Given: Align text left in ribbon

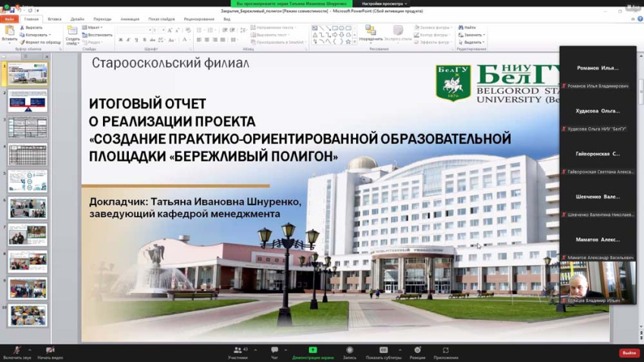Looking at the screenshot, I should coord(199,40).
